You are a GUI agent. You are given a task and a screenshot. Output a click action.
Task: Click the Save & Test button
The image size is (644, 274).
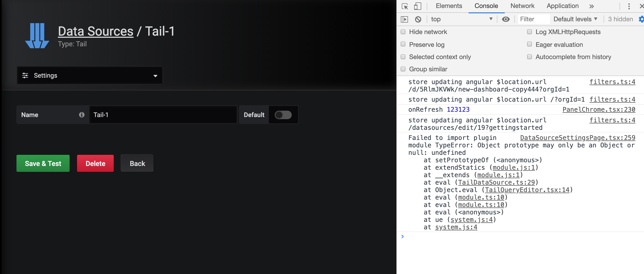point(43,163)
